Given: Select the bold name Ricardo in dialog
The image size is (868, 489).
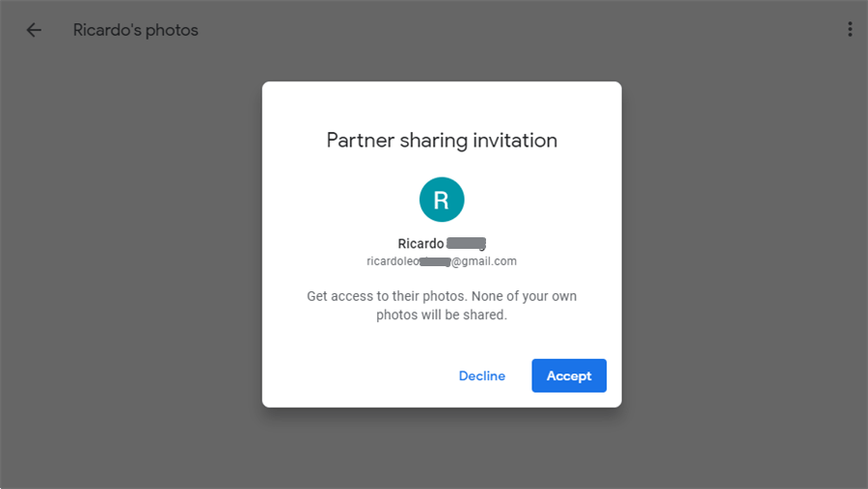Looking at the screenshot, I should coord(420,244).
